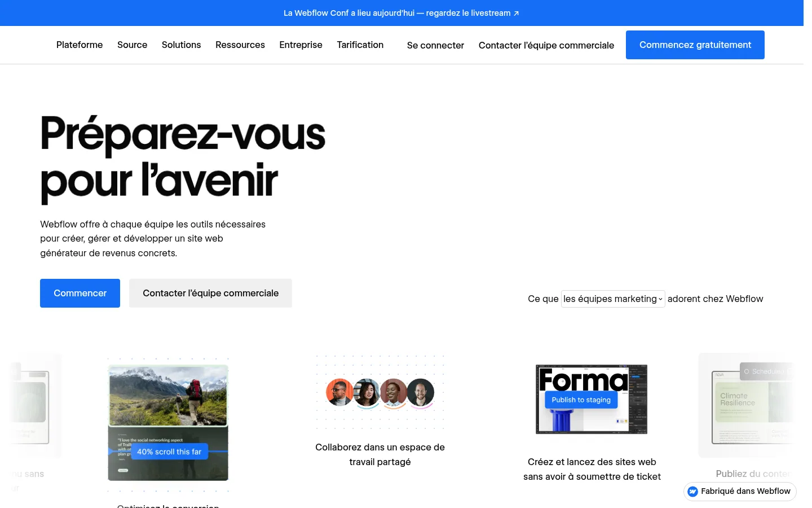Open the Ressources menu
The image size is (812, 508).
tap(240, 45)
